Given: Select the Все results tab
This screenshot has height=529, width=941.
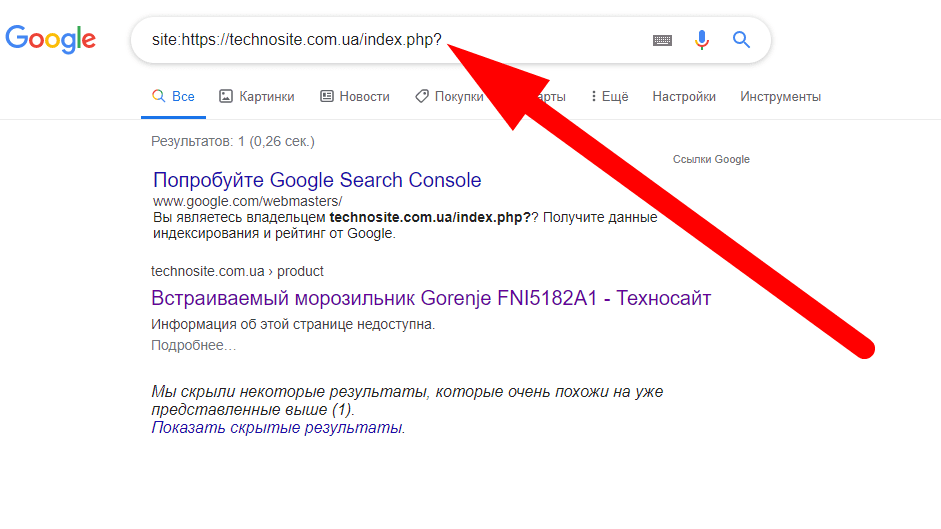Looking at the screenshot, I should [x=173, y=97].
